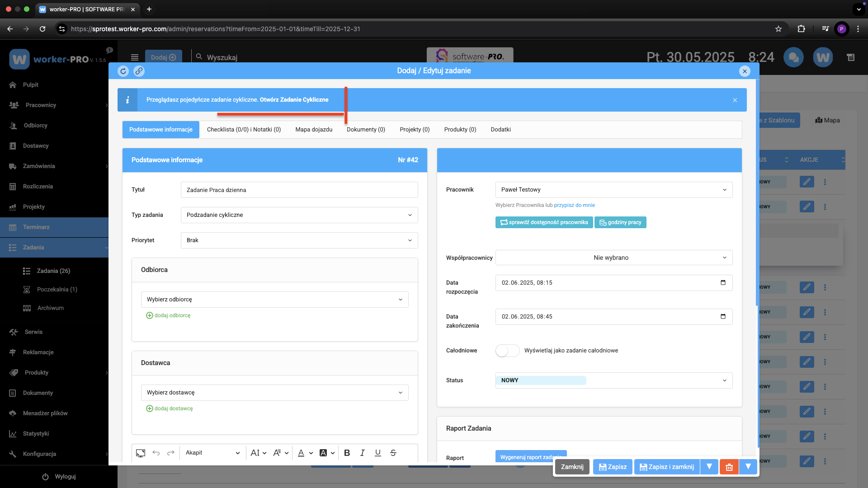Screen dimensions: 868x488
Task: Click the Otwórz Zadanie Cykliczne link
Action: [294, 100]
